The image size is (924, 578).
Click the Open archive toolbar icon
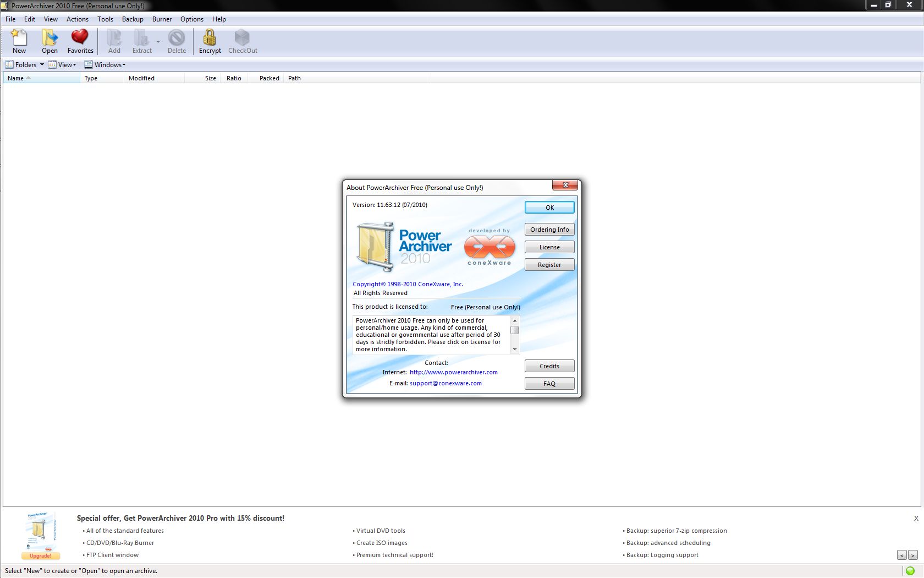click(x=50, y=41)
